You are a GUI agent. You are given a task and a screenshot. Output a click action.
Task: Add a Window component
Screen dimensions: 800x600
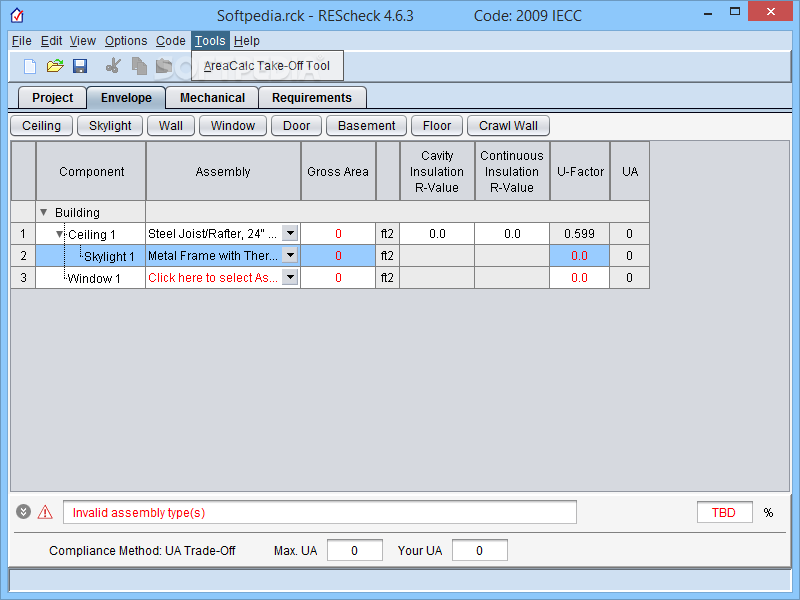tap(233, 126)
